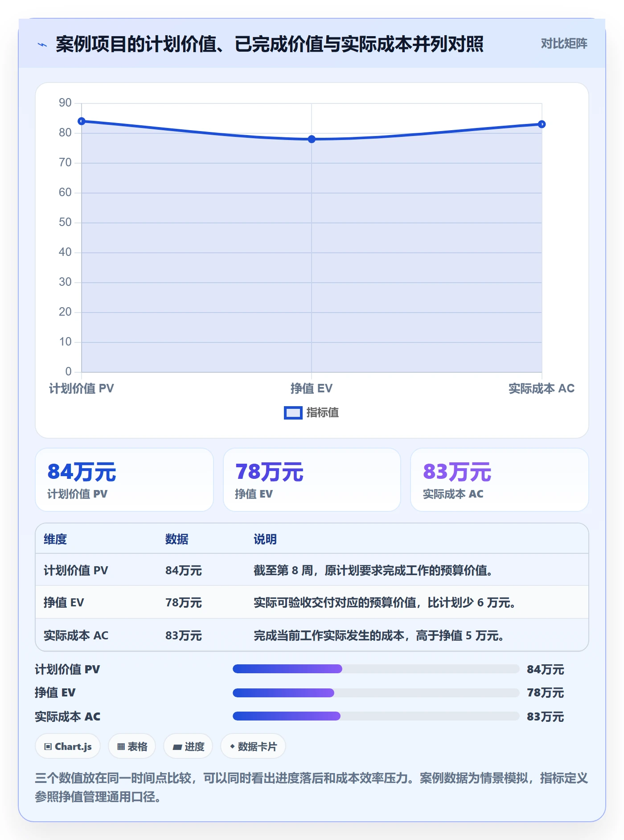The image size is (624, 840).
Task: Click the 数据 column header
Action: pos(177,539)
